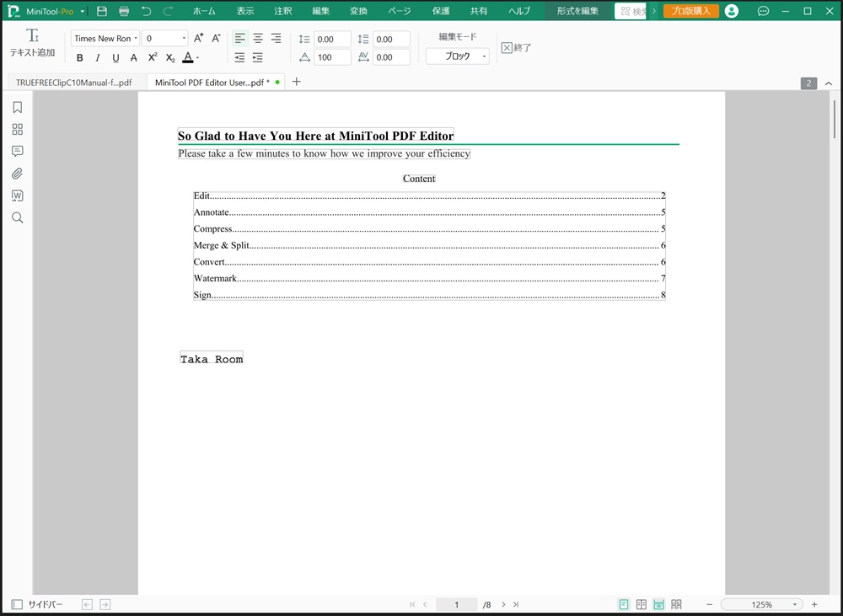The height and width of the screenshot is (616, 843).
Task: Toggle italic formatting
Action: [x=97, y=57]
